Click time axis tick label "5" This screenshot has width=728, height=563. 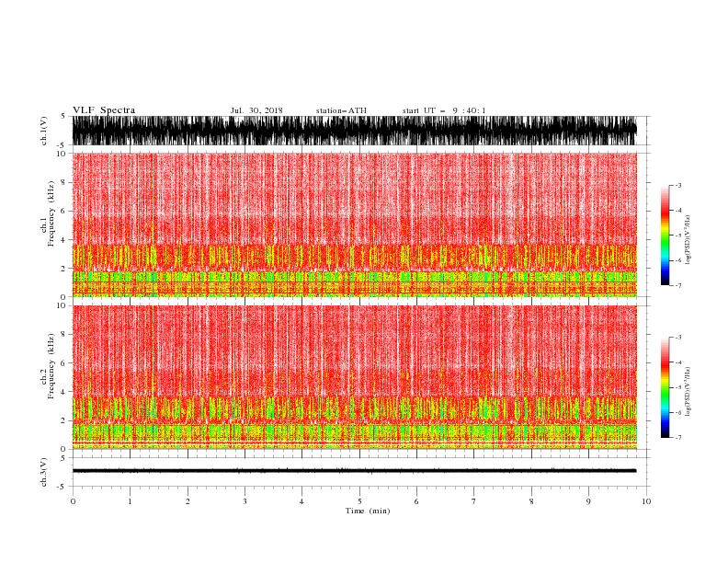pyautogui.click(x=359, y=501)
